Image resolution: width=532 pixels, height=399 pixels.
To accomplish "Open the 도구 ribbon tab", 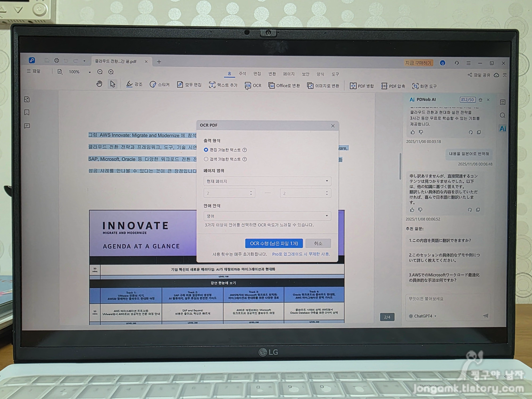I will click(x=335, y=74).
